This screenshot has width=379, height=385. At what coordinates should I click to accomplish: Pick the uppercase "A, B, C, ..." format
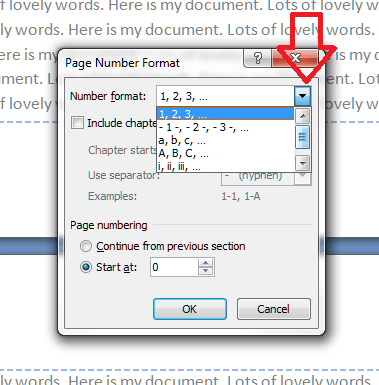[x=225, y=154]
